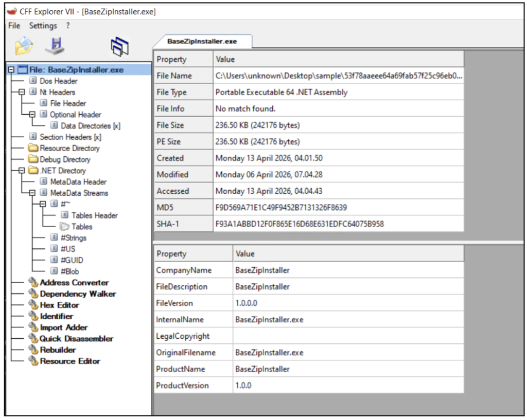527x420 pixels.
Task: Collapse the Optional Header tree node
Action: coord(32,115)
